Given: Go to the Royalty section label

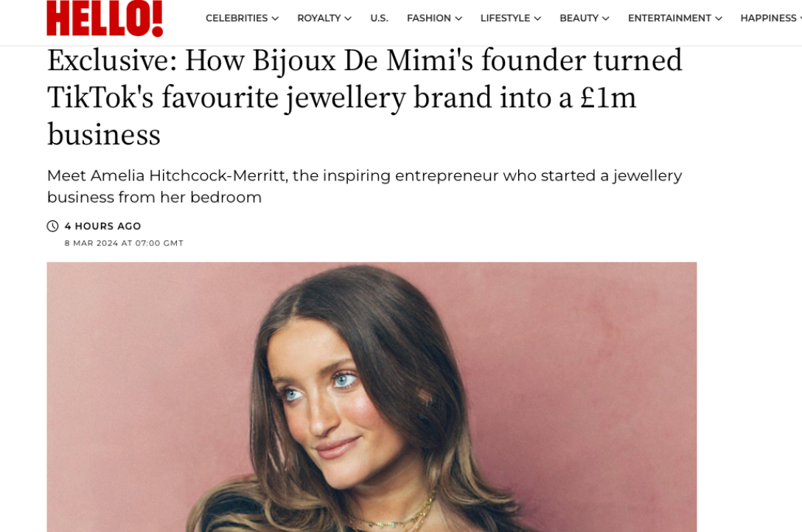Looking at the screenshot, I should (x=319, y=18).
